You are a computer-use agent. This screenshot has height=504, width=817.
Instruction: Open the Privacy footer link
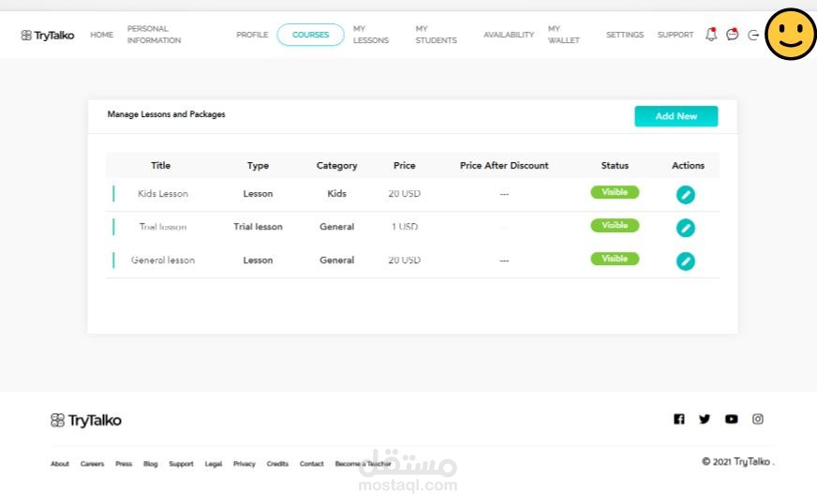[244, 464]
